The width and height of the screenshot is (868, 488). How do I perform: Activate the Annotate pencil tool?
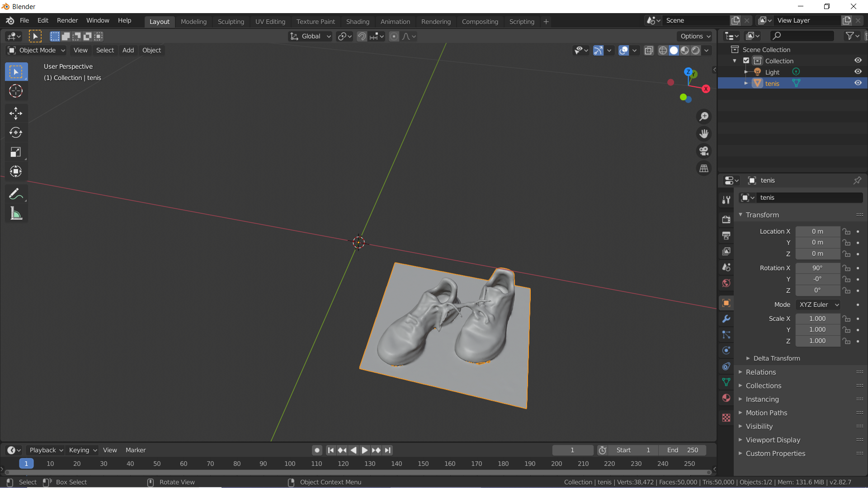pos(16,194)
